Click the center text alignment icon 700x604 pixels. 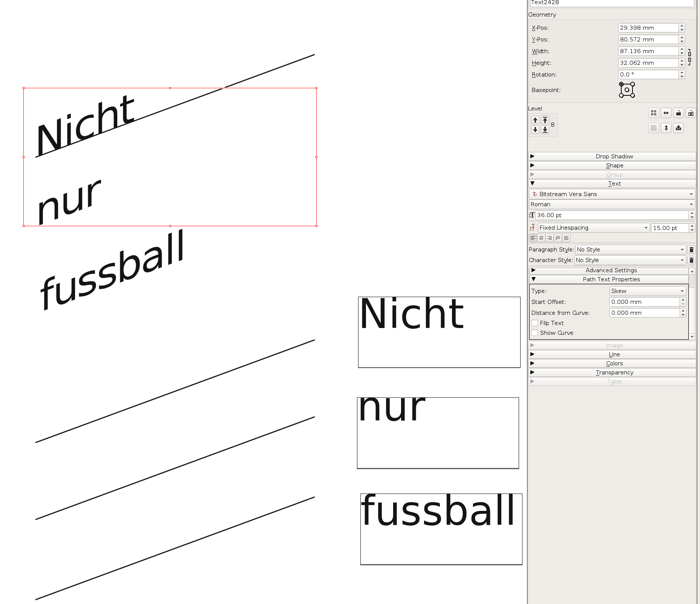541,238
